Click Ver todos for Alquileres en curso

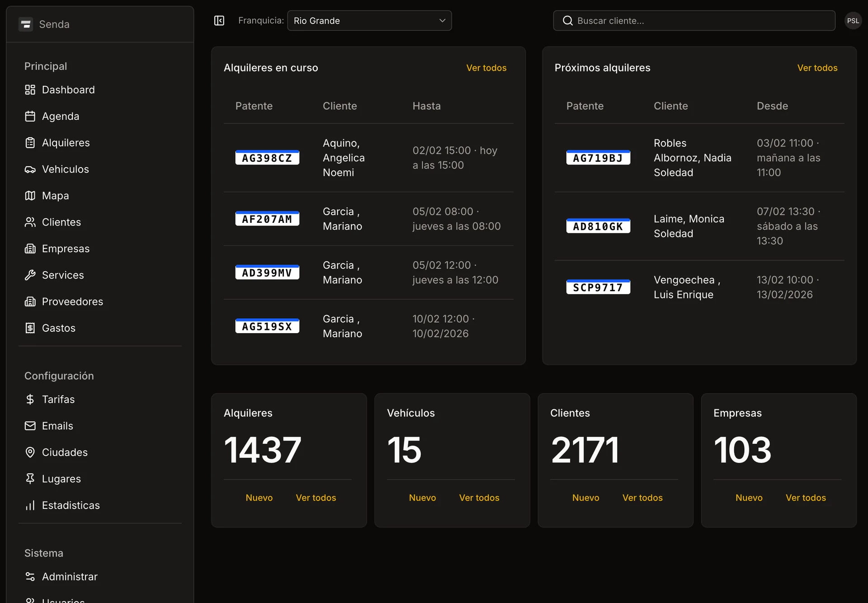click(486, 68)
